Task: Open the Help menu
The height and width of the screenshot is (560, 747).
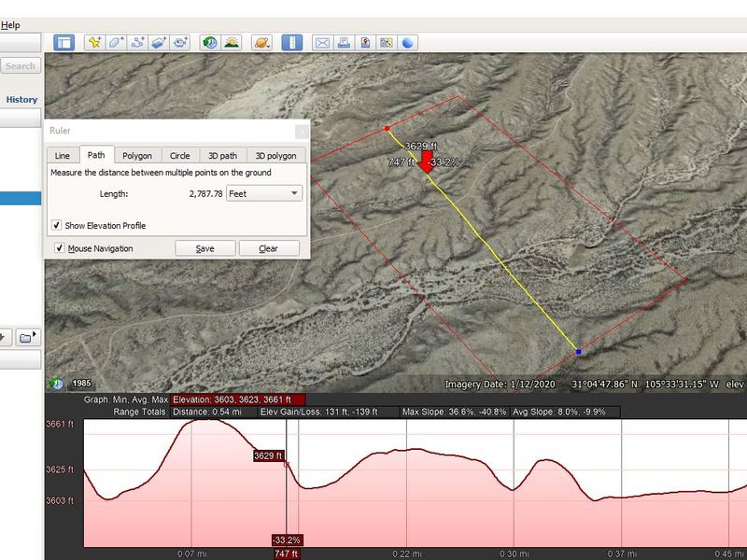Action: point(10,25)
